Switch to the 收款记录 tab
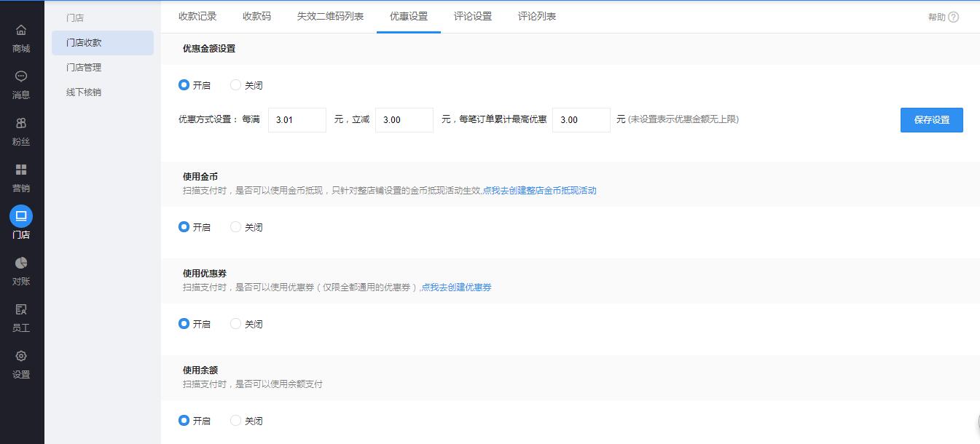Screen dimensions: 980x444 [197, 16]
